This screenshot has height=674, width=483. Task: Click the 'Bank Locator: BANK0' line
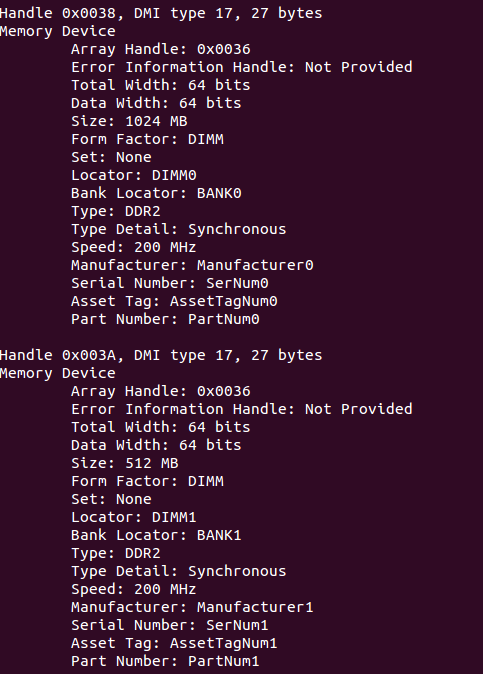[x=156, y=193]
